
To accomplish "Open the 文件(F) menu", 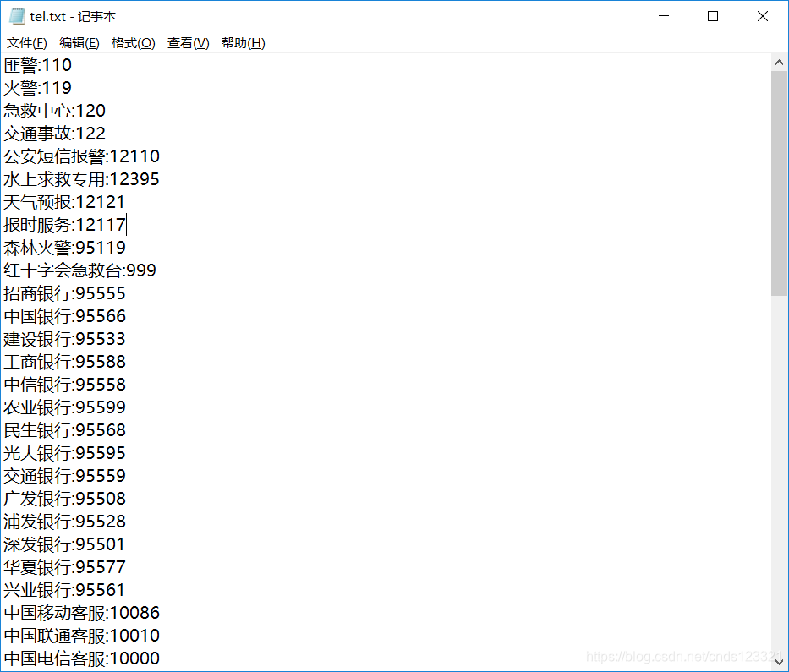I will click(x=27, y=43).
